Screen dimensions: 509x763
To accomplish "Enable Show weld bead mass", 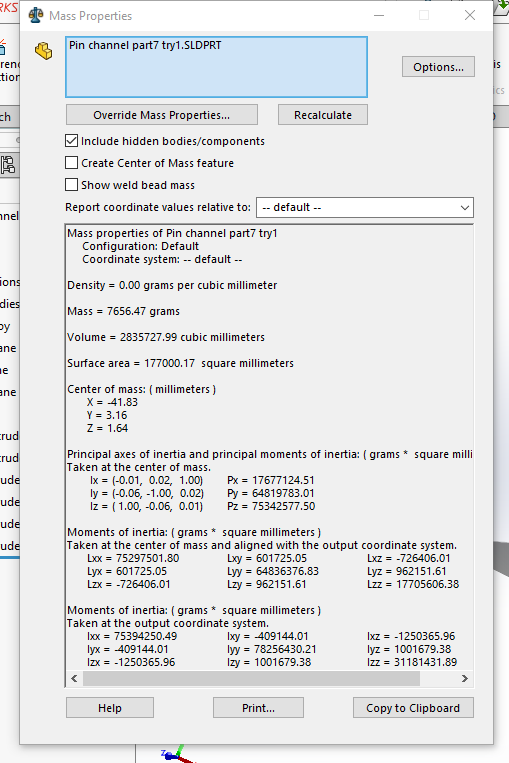I will 72,185.
